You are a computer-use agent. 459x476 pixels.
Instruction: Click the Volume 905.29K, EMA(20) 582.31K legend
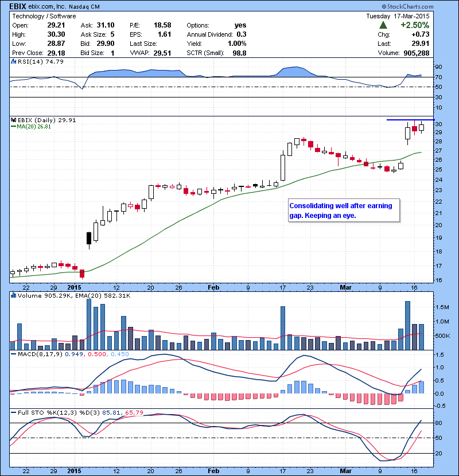[74, 295]
